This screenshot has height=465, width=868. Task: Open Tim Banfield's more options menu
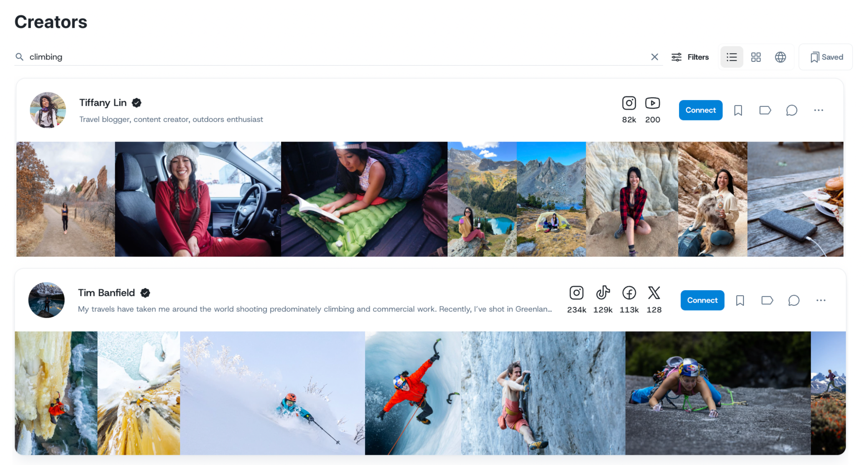coord(821,300)
